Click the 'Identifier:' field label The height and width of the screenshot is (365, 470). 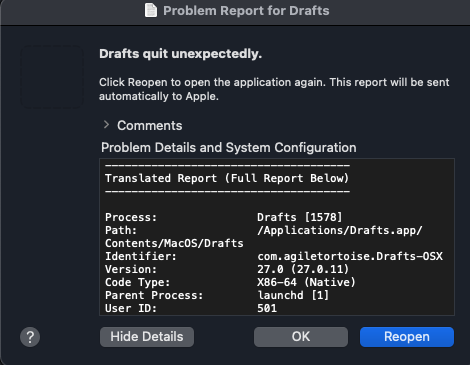[x=141, y=256]
